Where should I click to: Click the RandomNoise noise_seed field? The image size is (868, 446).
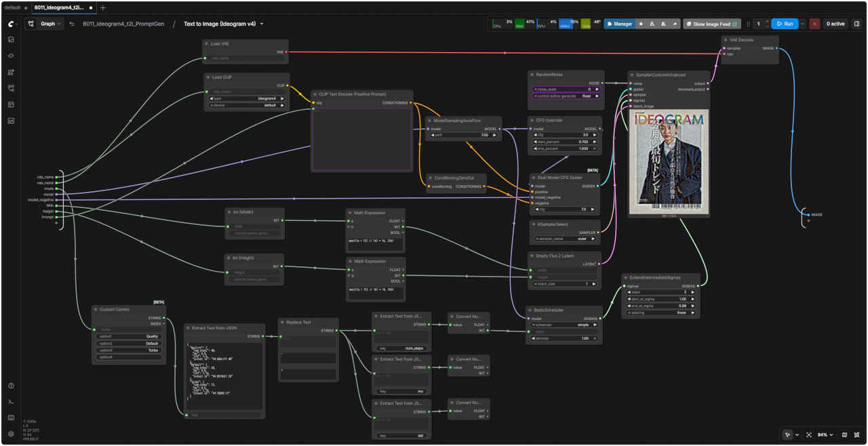click(566, 89)
